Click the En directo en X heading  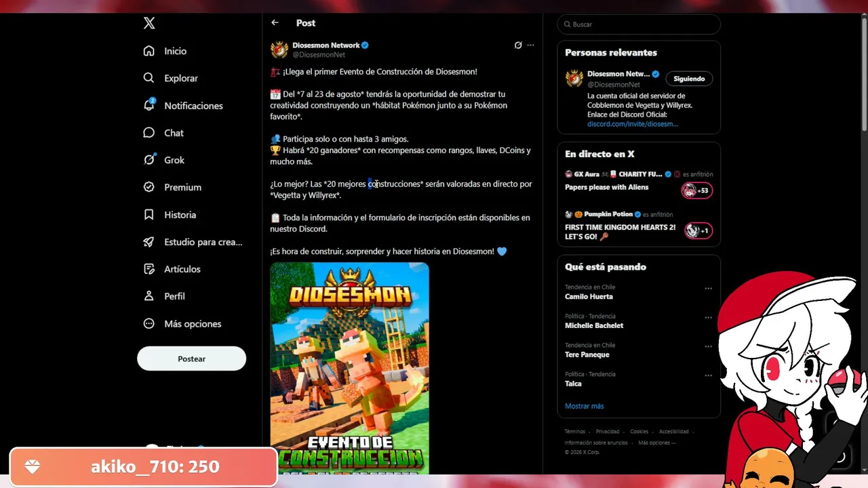click(599, 155)
